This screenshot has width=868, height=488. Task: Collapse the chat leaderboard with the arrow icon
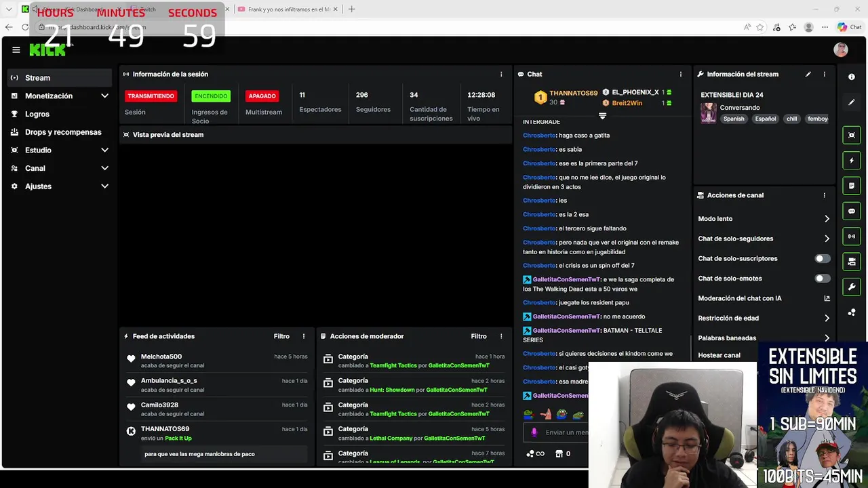602,116
